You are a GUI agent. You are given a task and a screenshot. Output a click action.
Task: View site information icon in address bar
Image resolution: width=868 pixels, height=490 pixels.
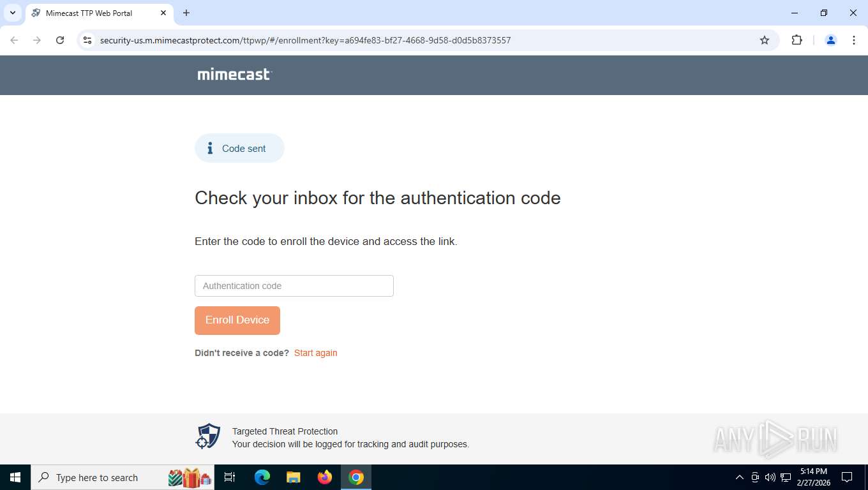point(88,40)
